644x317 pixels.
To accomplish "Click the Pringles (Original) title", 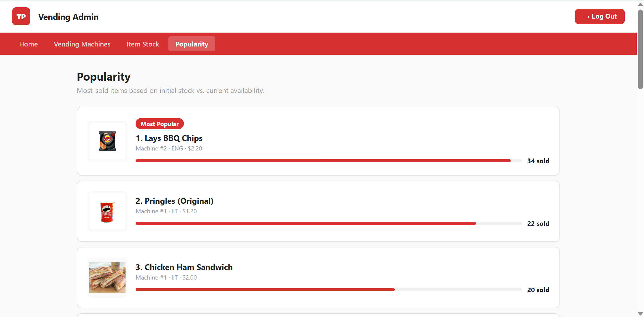I will click(175, 201).
